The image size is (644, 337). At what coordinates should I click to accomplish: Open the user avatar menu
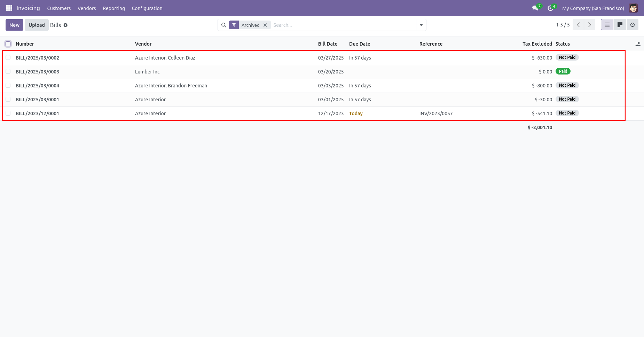[x=633, y=8]
